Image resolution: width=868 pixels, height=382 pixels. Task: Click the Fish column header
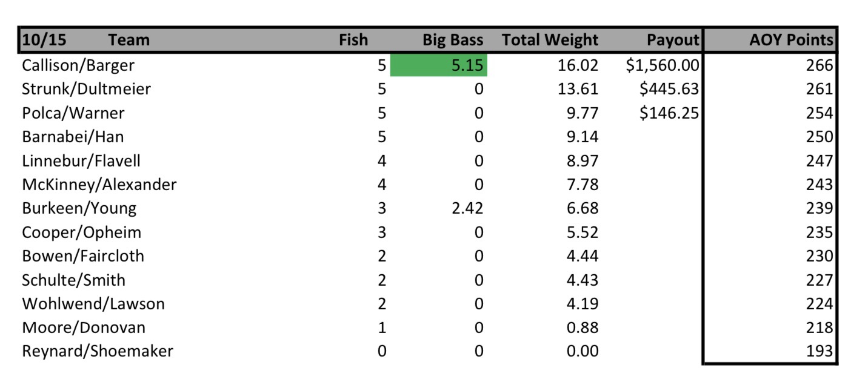pos(353,41)
